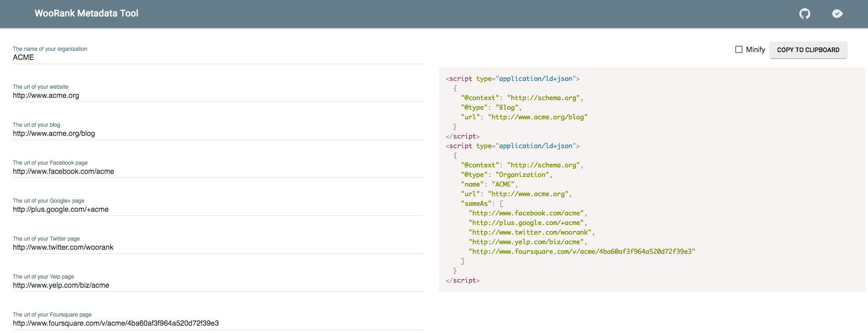Viewport: 868px width, 333px height.
Task: Click the Foursquare page URL field
Action: (218, 323)
